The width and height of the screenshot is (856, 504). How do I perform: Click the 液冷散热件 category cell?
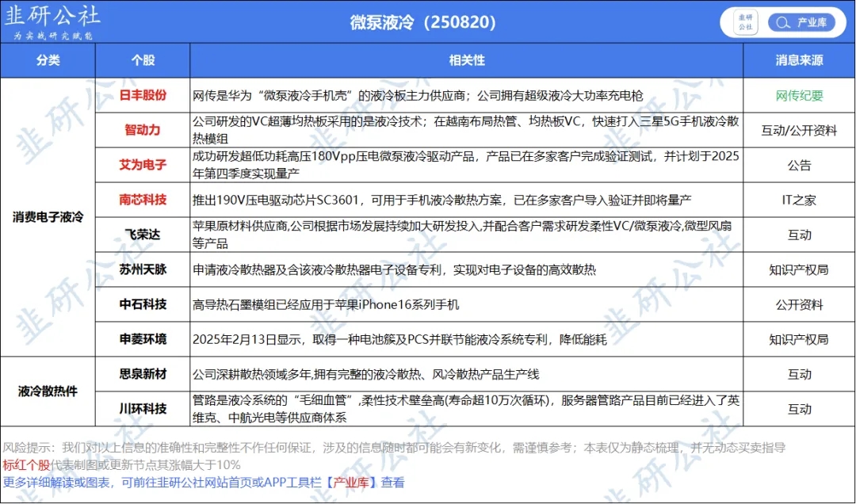tap(48, 391)
